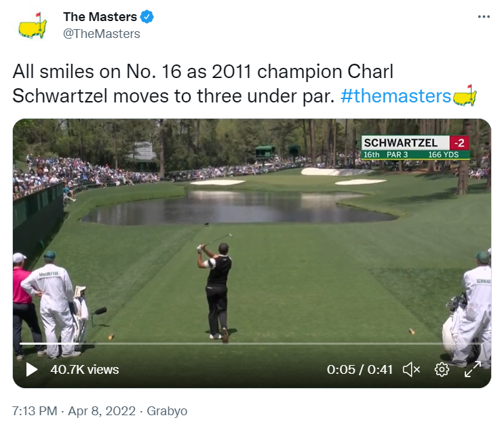Open the #themasters hashtag link
Screen dimensions: 504x422
(395, 96)
